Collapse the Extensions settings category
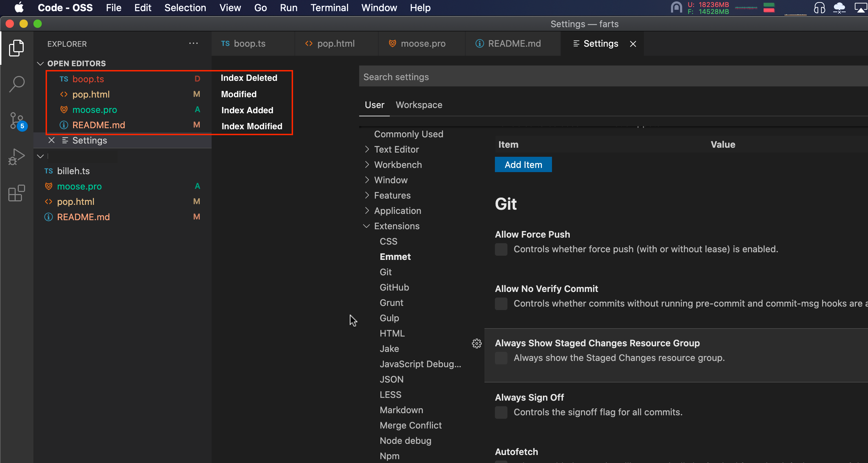The width and height of the screenshot is (868, 463). pyautogui.click(x=366, y=226)
